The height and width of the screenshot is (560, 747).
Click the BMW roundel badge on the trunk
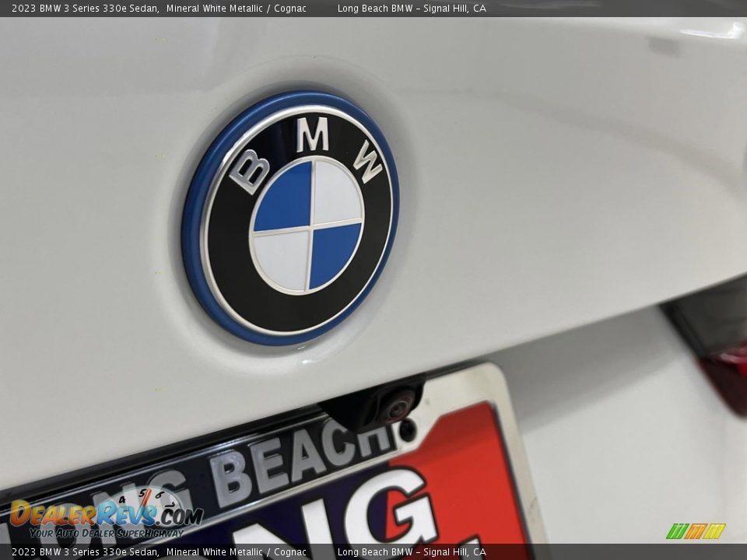(x=290, y=218)
